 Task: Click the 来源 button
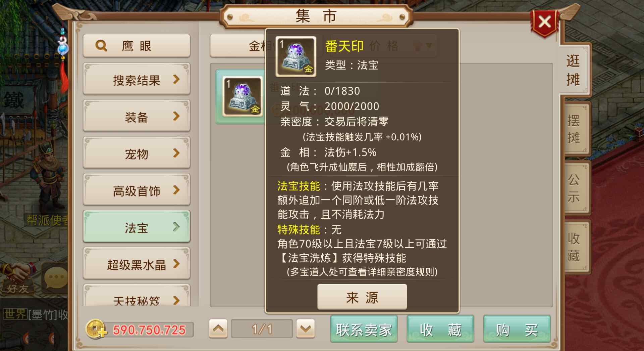pyautogui.click(x=362, y=297)
